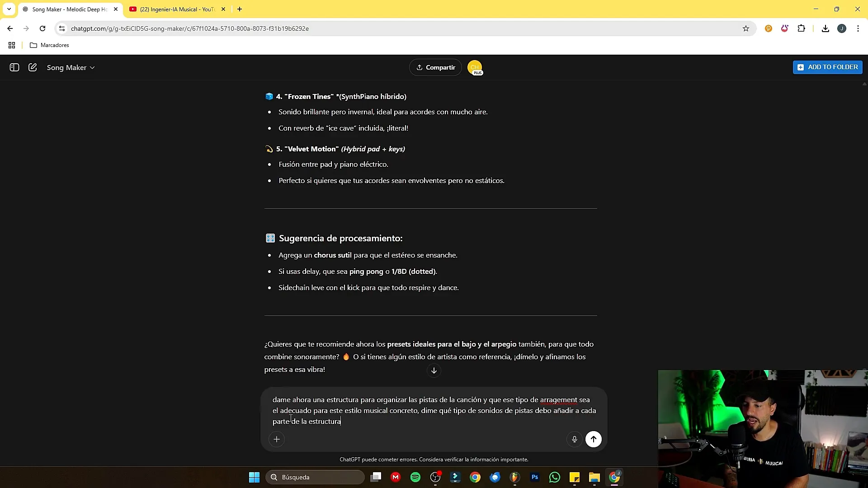Open WhatsApp from the taskbar
868x488 pixels.
pos(555,477)
